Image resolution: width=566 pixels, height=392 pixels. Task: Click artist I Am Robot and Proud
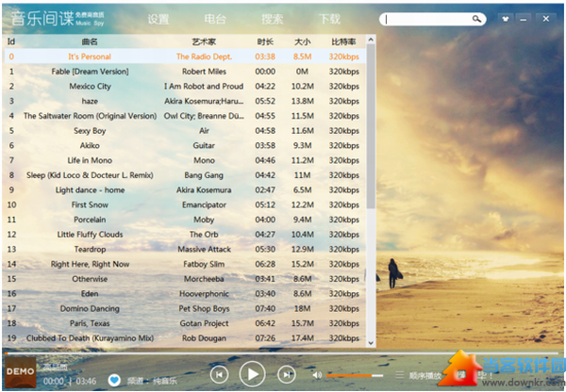click(x=204, y=86)
